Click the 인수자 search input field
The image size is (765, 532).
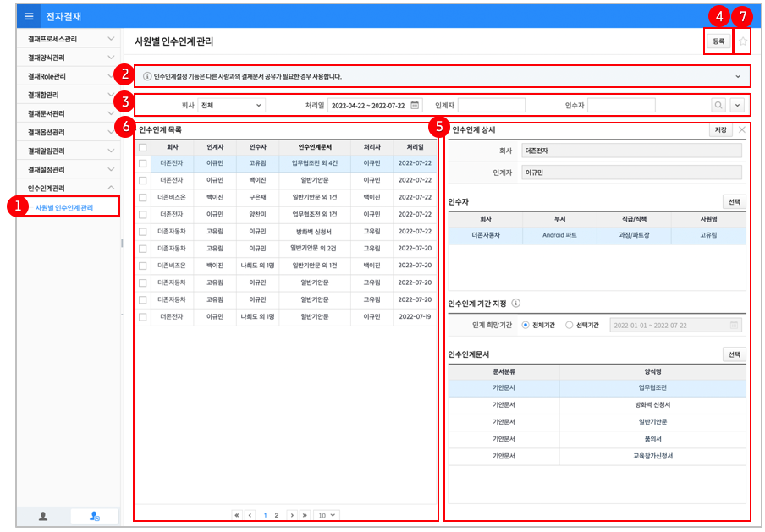(621, 105)
